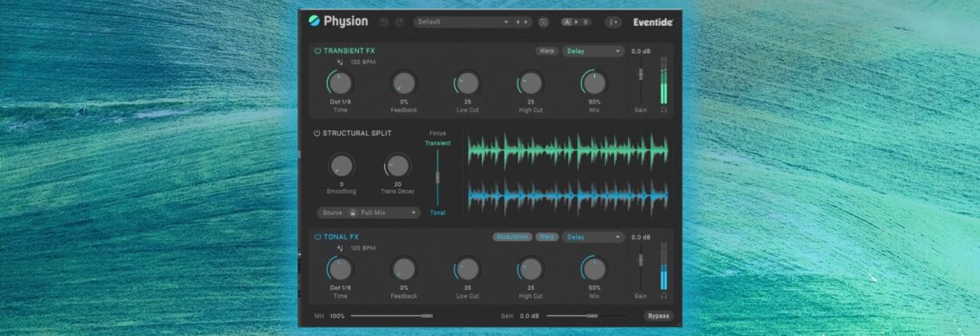980x336 pixels.
Task: Click Transient FX Low Cut knob
Action: 467,82
